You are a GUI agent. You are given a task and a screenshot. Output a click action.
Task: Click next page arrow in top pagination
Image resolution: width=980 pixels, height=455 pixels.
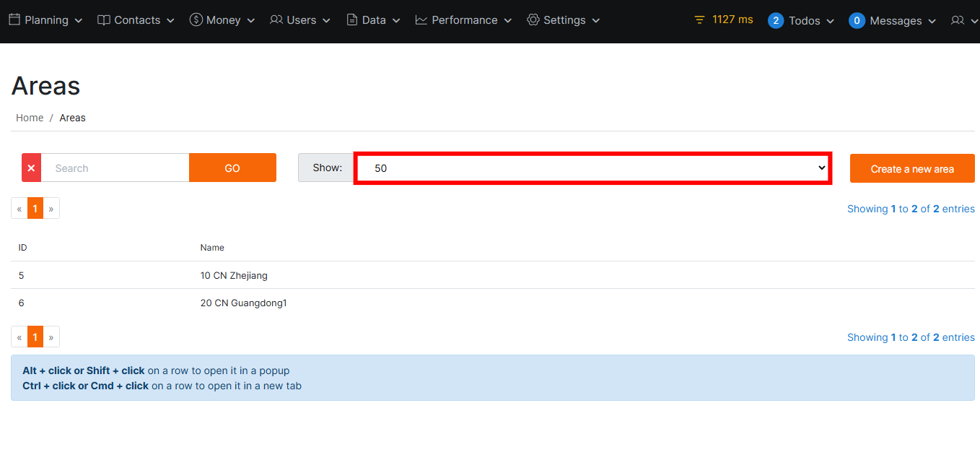click(51, 209)
